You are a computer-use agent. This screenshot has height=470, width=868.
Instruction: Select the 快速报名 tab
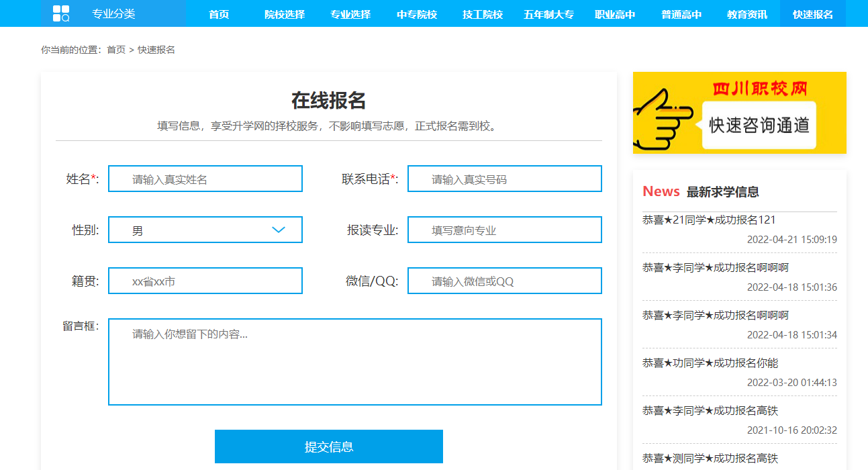[x=812, y=14]
